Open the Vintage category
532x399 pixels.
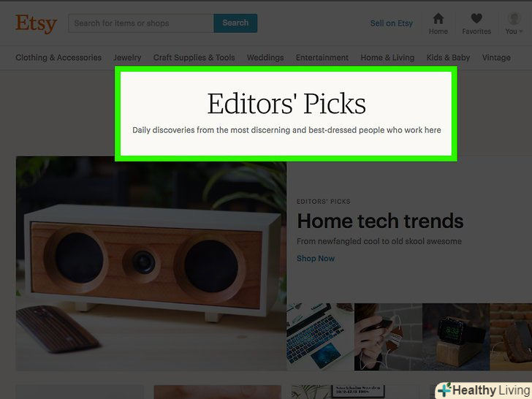click(x=496, y=58)
